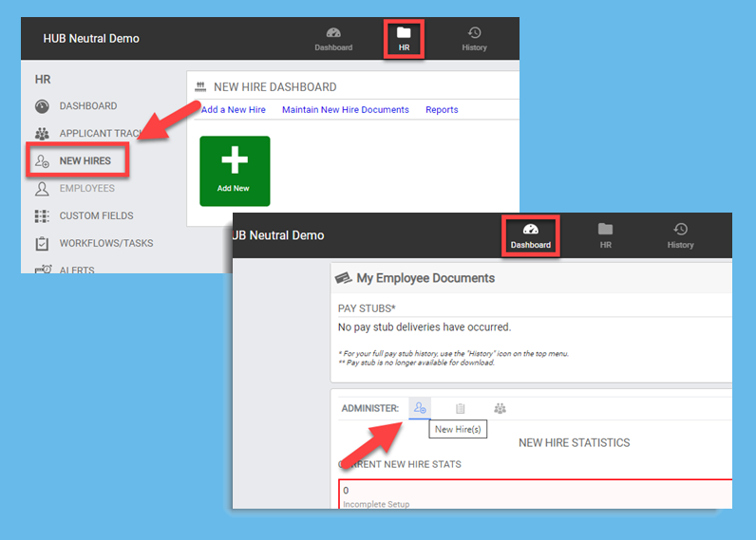Image resolution: width=756 pixels, height=540 pixels.
Task: Open the "Maintain New Hire Documents" link
Action: coord(346,110)
